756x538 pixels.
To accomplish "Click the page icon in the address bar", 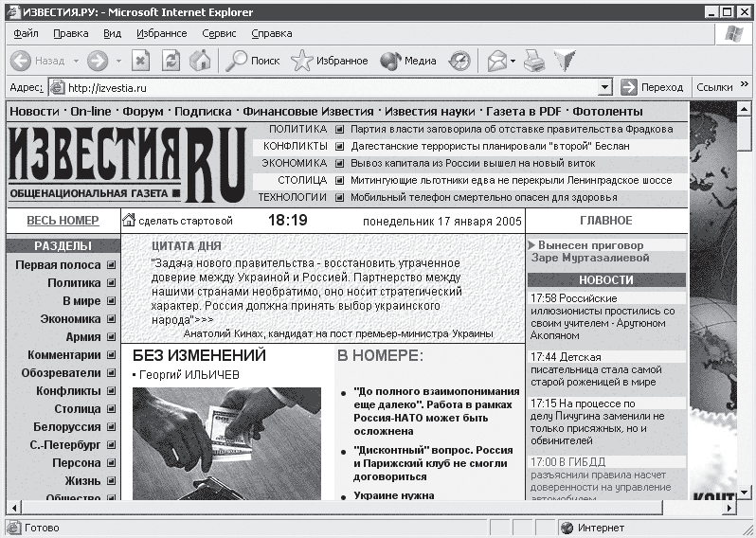I will pyautogui.click(x=58, y=87).
